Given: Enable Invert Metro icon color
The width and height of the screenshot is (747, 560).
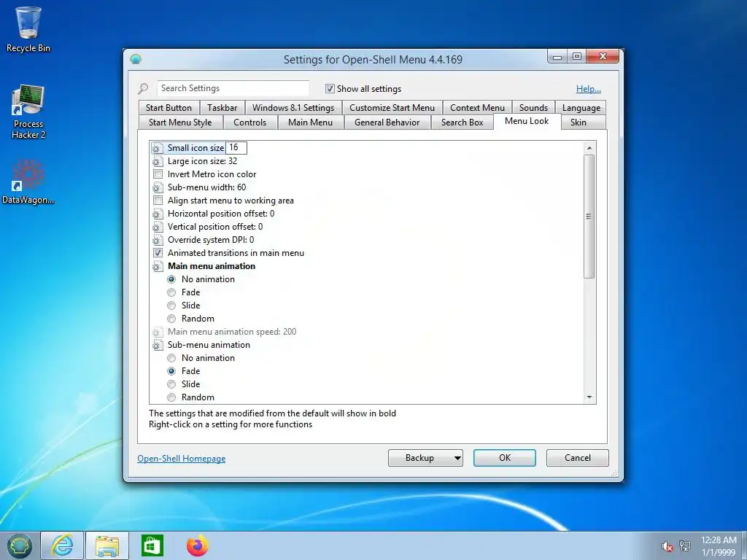Looking at the screenshot, I should click(x=158, y=174).
